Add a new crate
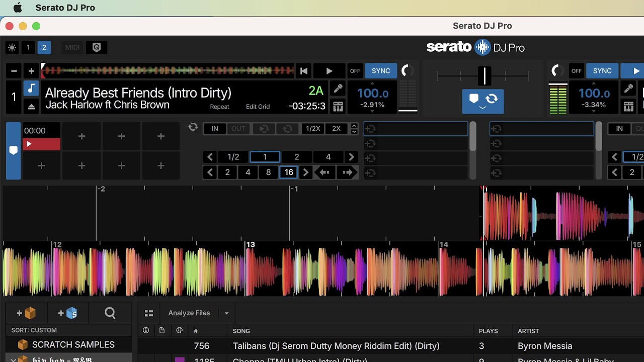 click(26, 314)
